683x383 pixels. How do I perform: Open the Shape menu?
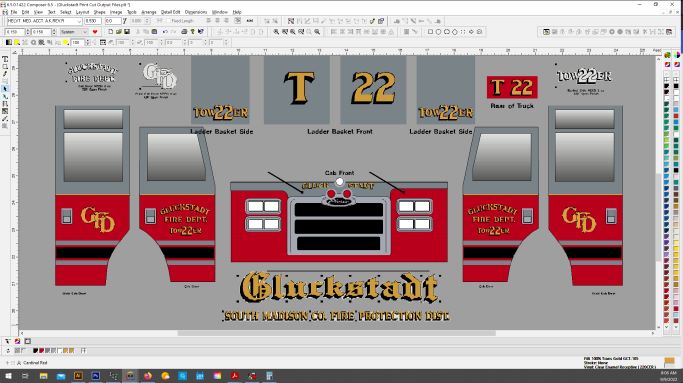click(99, 12)
